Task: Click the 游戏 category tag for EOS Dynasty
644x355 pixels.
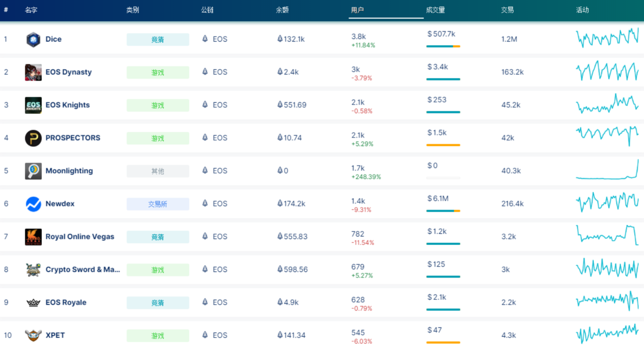Action: point(158,72)
